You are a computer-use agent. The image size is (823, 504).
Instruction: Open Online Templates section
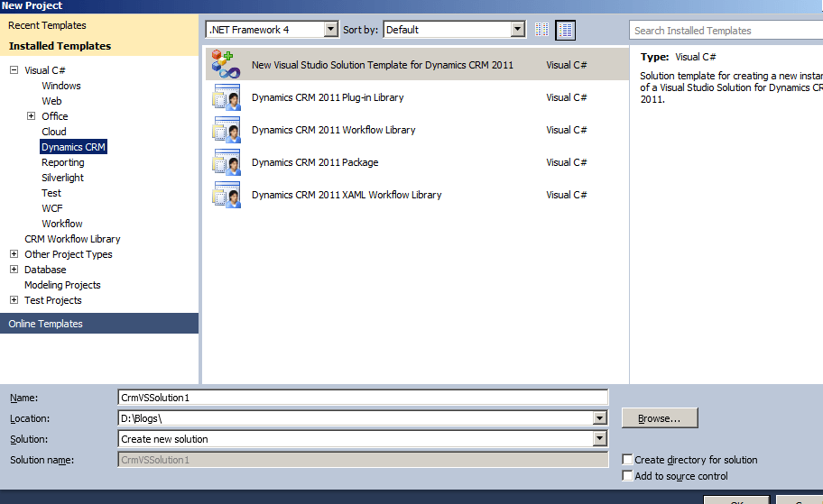click(99, 324)
